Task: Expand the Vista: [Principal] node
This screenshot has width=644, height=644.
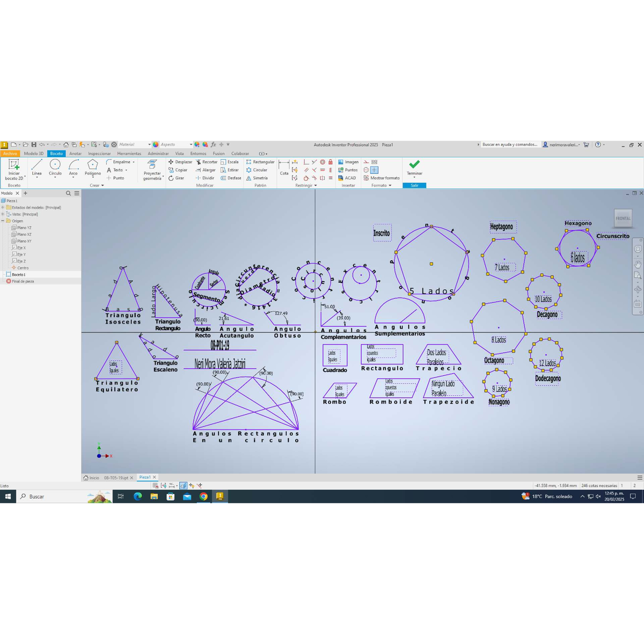Action: 3,214
